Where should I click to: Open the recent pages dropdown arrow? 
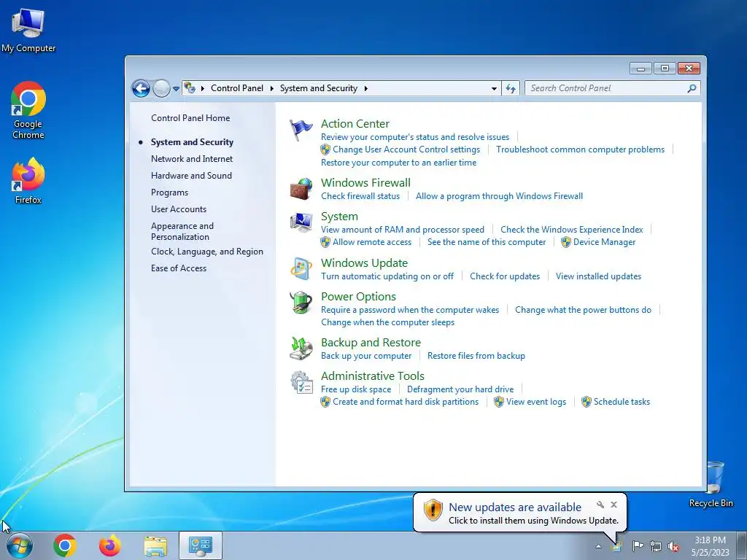[176, 88]
